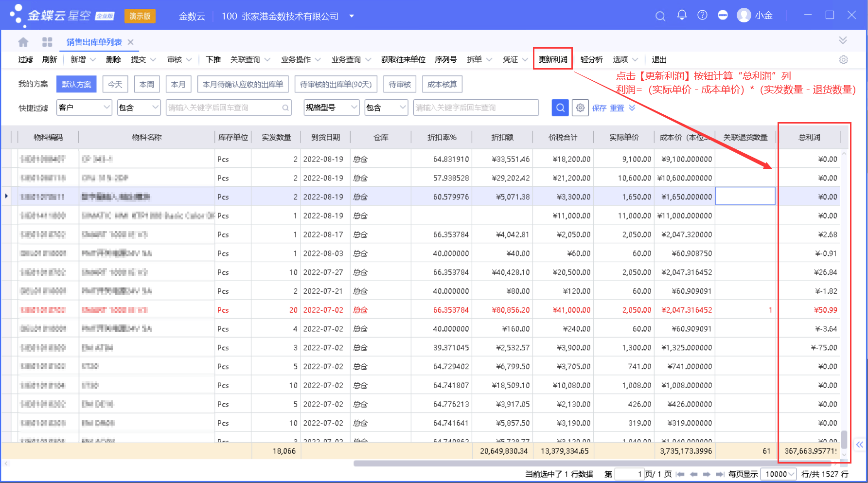The height and width of the screenshot is (483, 868).
Task: Open the apps grid menu icon
Action: (x=47, y=42)
